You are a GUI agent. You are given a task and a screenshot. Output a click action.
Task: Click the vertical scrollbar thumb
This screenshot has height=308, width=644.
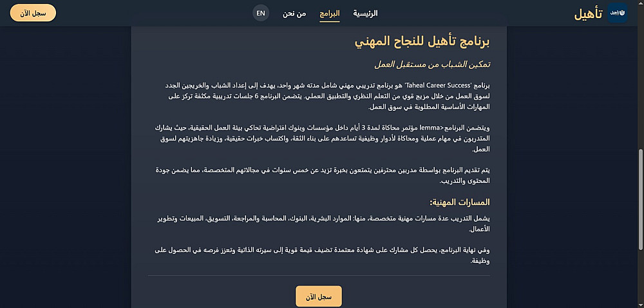[639, 200]
